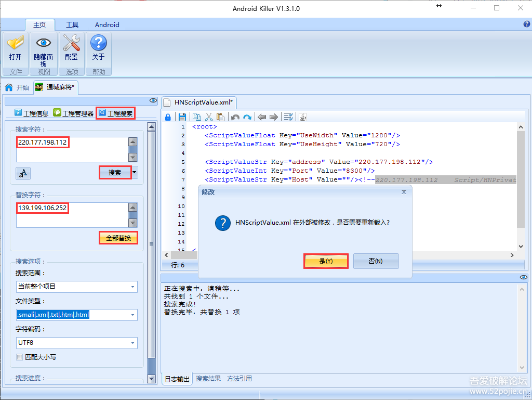
Task: Click the UseWidth line in XML editor
Action: point(302,135)
